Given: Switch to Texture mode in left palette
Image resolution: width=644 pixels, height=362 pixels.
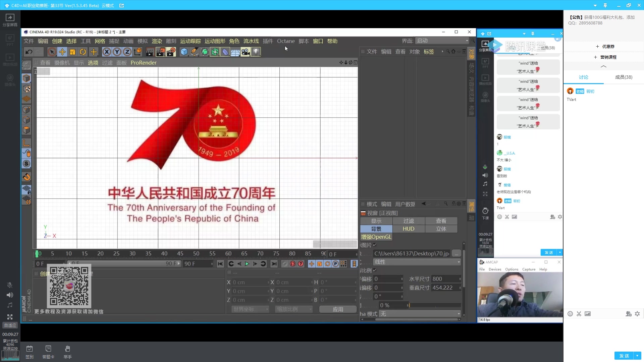Looking at the screenshot, I should (26, 89).
